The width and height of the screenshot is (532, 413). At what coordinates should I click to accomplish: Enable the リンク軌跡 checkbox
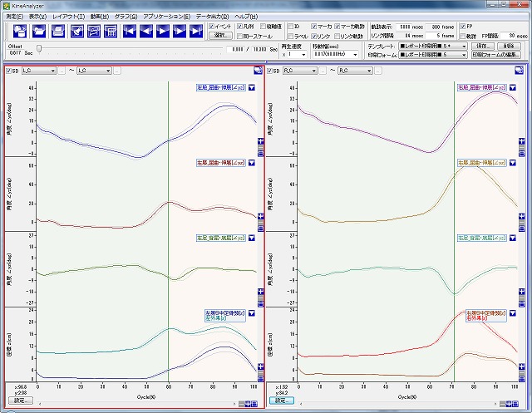337,36
